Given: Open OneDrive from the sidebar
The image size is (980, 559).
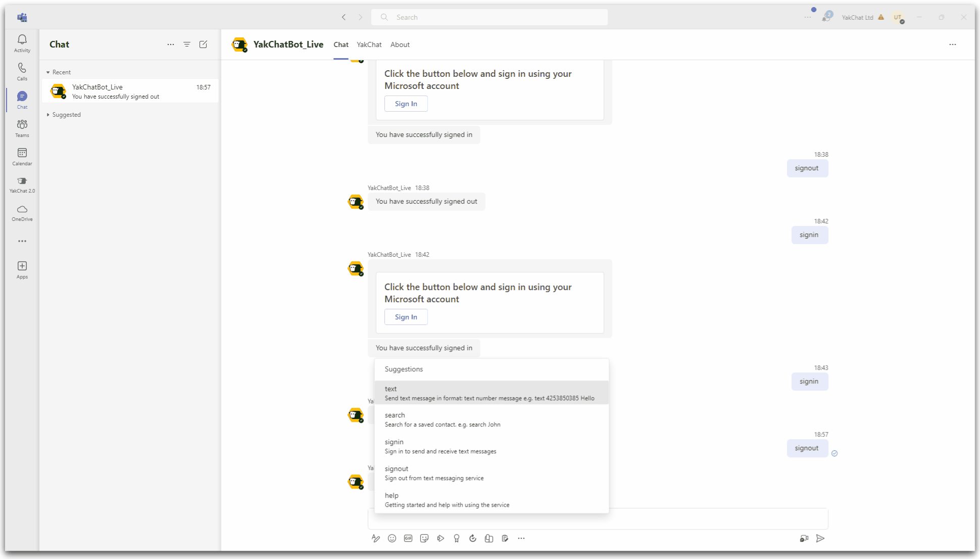Looking at the screenshot, I should [x=22, y=213].
